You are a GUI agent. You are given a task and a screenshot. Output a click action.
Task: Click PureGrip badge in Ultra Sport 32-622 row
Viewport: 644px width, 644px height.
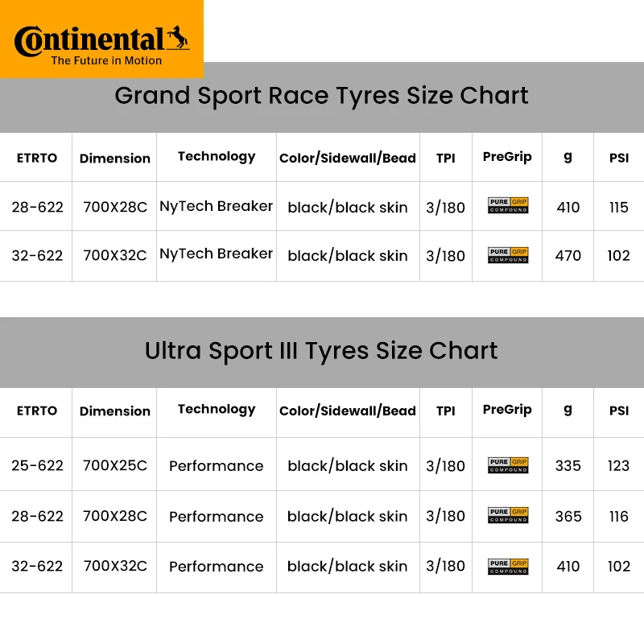(508, 566)
